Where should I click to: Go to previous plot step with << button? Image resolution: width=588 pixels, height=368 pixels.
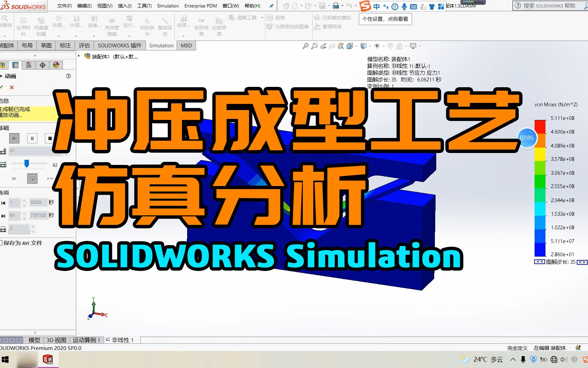539,262
